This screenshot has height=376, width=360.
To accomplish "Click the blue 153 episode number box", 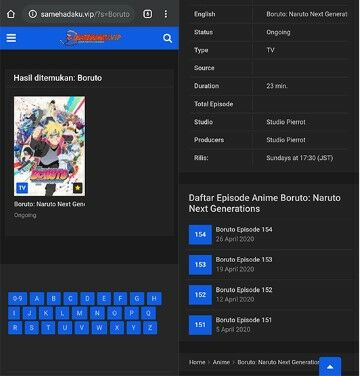I will coord(200,265).
